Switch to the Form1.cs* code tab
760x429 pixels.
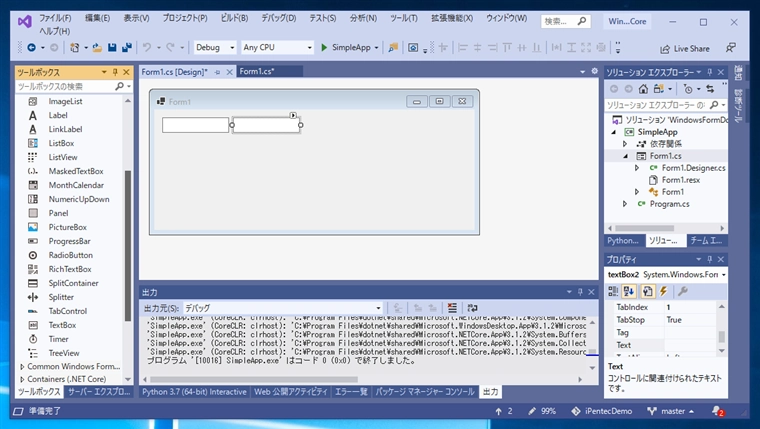[x=257, y=72]
